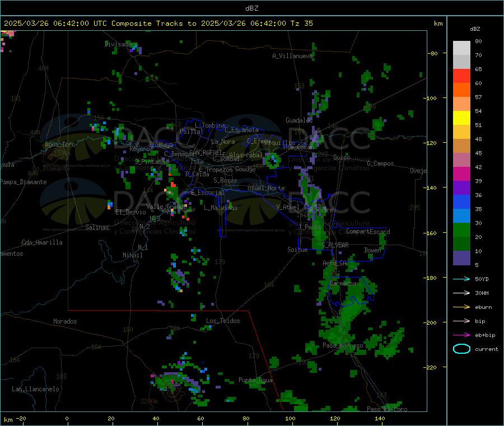The height and width of the screenshot is (426, 504).
Task: Click the 'Nihuil' map label
Action: [132, 255]
